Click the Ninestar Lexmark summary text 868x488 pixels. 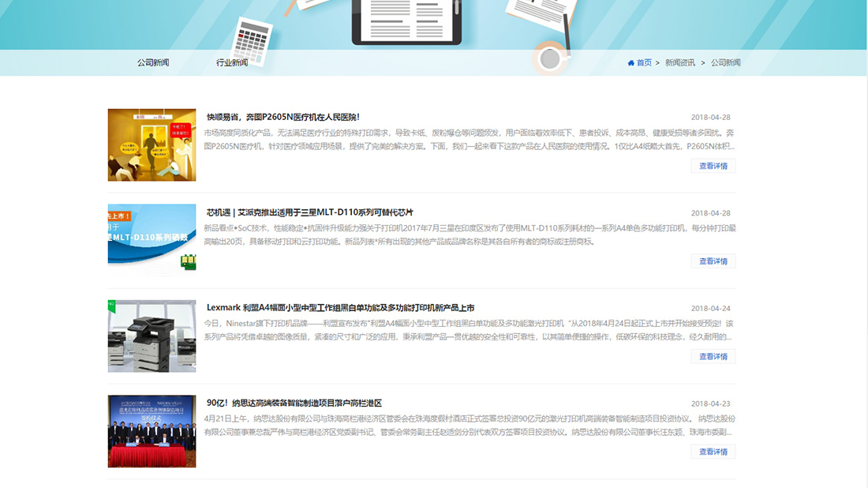(x=470, y=330)
